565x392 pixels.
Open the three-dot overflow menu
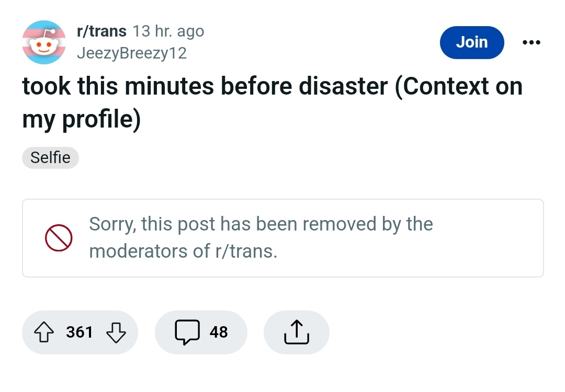click(531, 42)
